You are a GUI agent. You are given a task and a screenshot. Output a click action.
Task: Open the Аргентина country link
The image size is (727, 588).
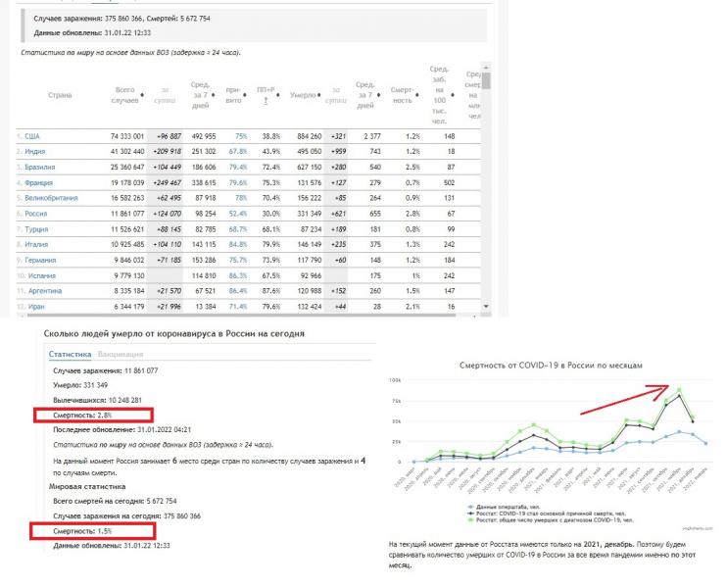45,291
